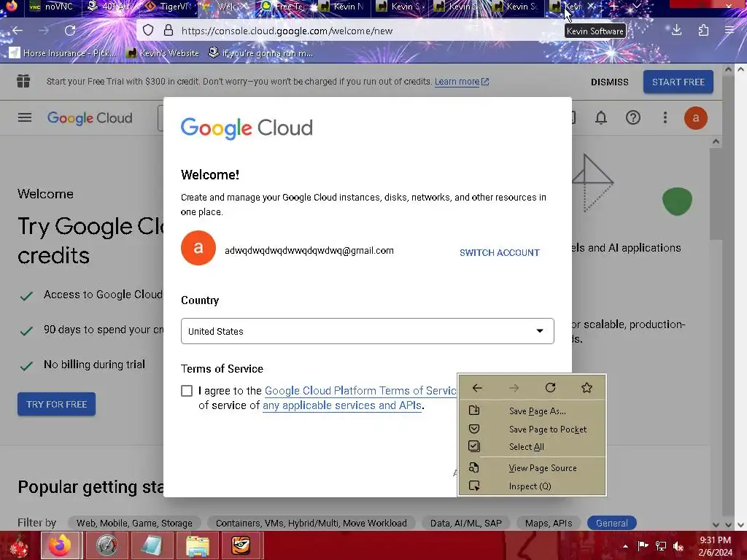The width and height of the screenshot is (747, 560).
Task: Expand the list all tabs chevron
Action: tap(636, 7)
